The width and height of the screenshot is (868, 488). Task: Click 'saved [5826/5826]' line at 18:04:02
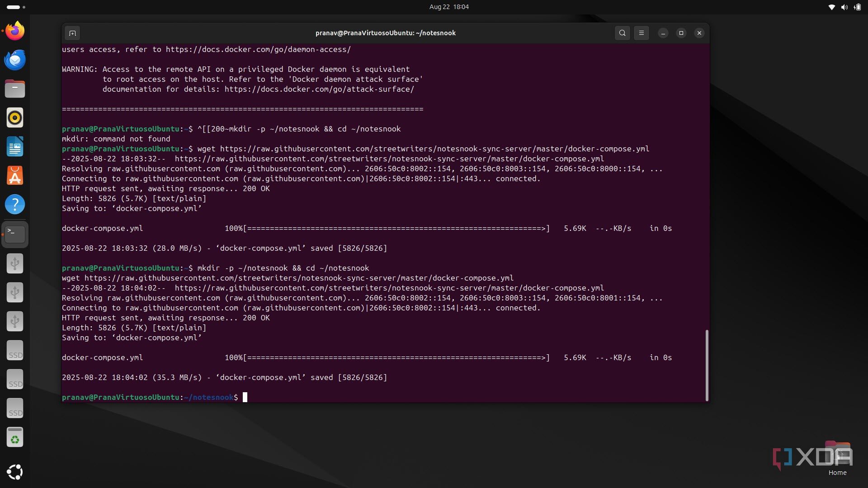click(225, 377)
